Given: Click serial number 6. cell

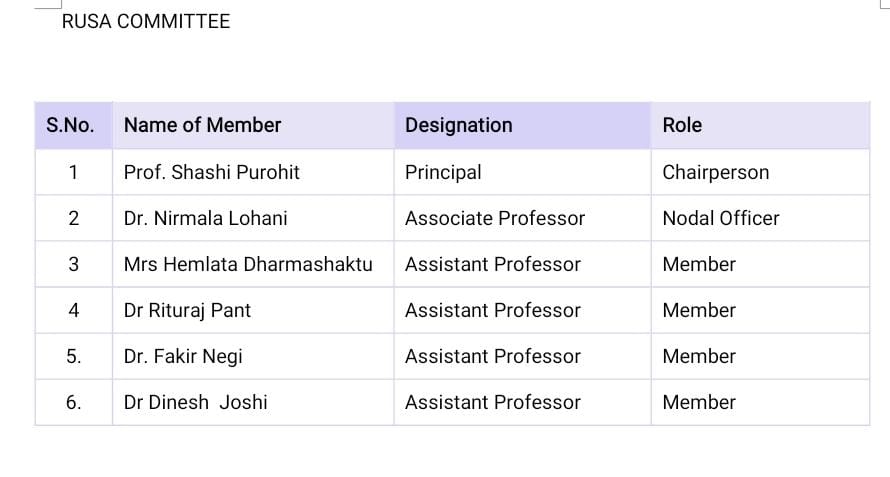Looking at the screenshot, I should pyautogui.click(x=74, y=402).
